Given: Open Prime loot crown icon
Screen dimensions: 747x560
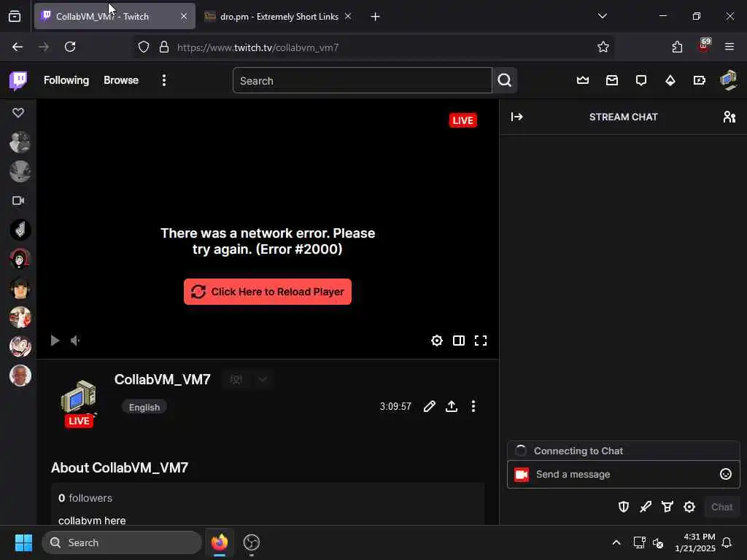Looking at the screenshot, I should point(583,80).
